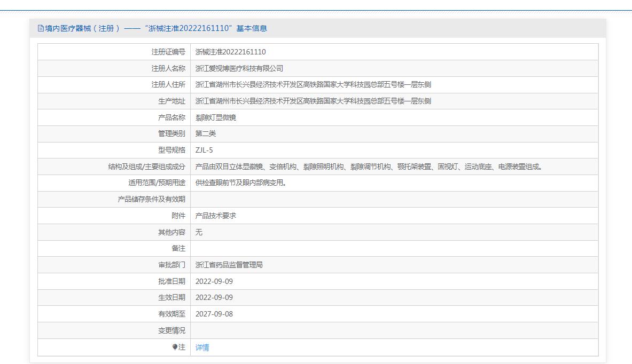Select approval department 浙江省药品监督管理局
Screen dimensions: 632x364
pyautogui.click(x=229, y=265)
